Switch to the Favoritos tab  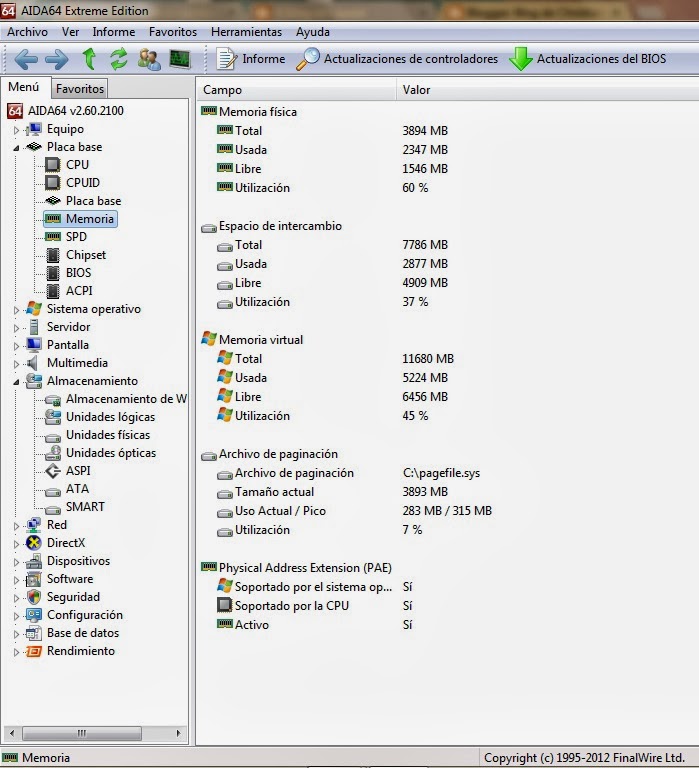(80, 89)
